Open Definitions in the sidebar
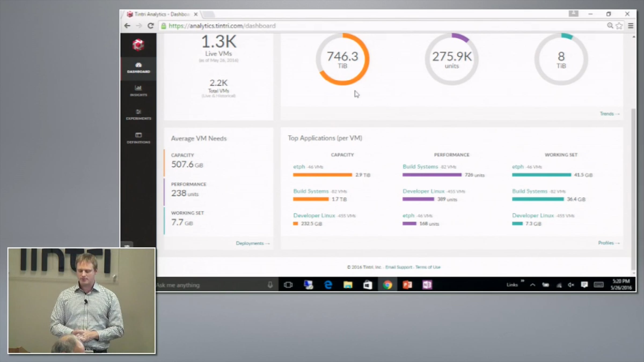This screenshot has width=644, height=362. tap(138, 138)
